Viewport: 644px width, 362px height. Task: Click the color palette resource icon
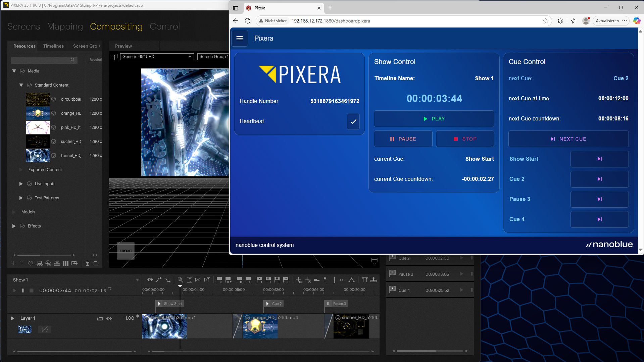(x=31, y=263)
